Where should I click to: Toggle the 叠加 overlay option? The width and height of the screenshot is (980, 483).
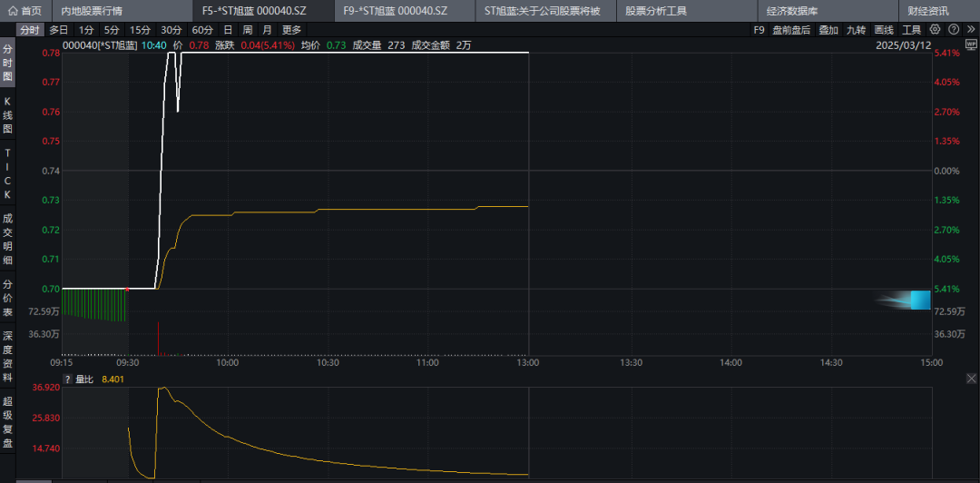tap(828, 30)
